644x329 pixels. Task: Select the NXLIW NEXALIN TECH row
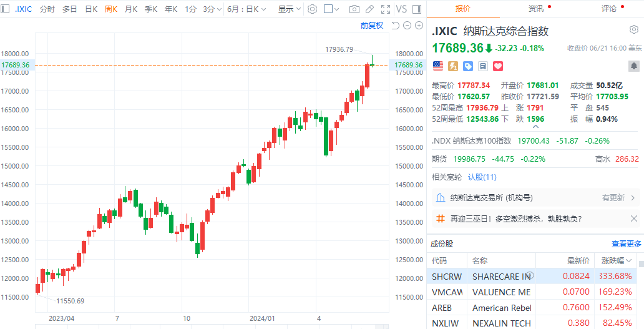[x=532, y=323]
